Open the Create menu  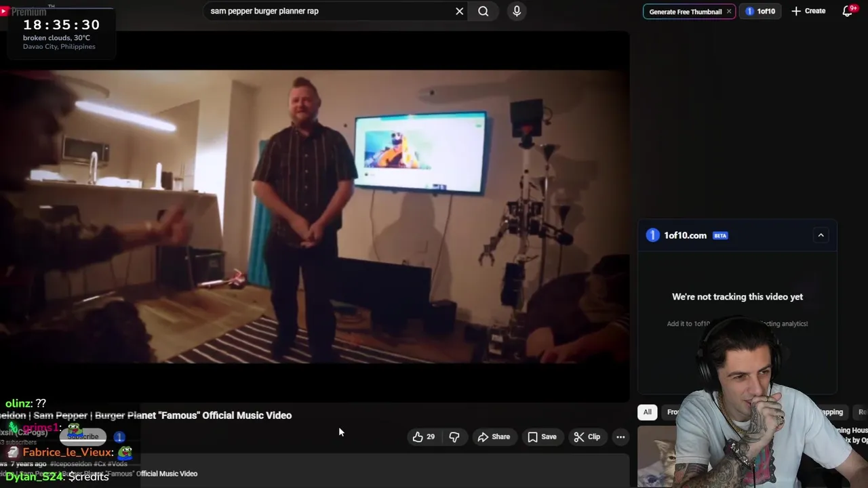coord(808,11)
